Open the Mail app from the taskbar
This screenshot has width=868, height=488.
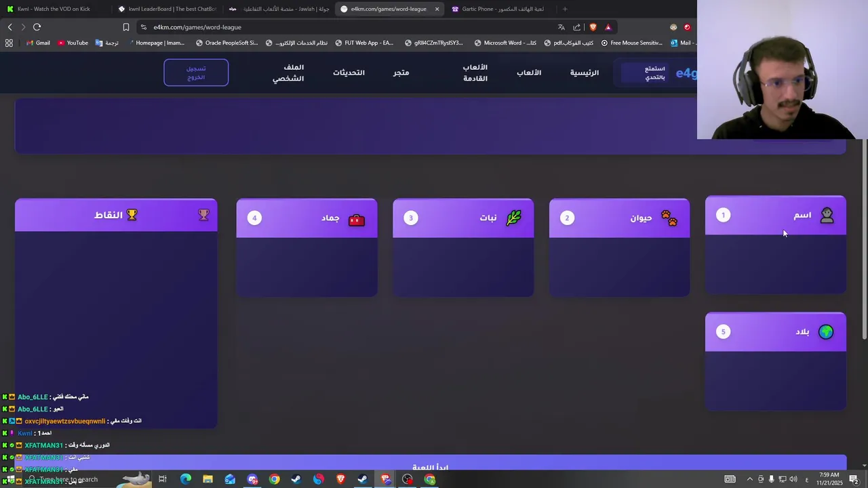[x=230, y=479]
